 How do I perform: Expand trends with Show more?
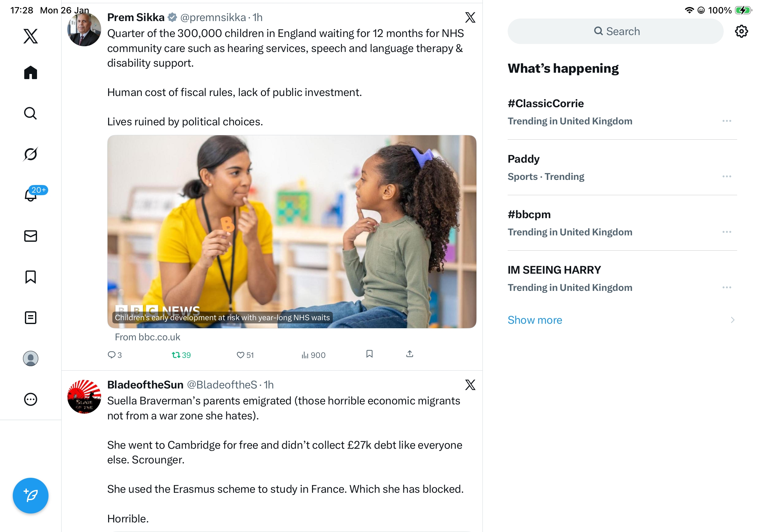pos(535,320)
